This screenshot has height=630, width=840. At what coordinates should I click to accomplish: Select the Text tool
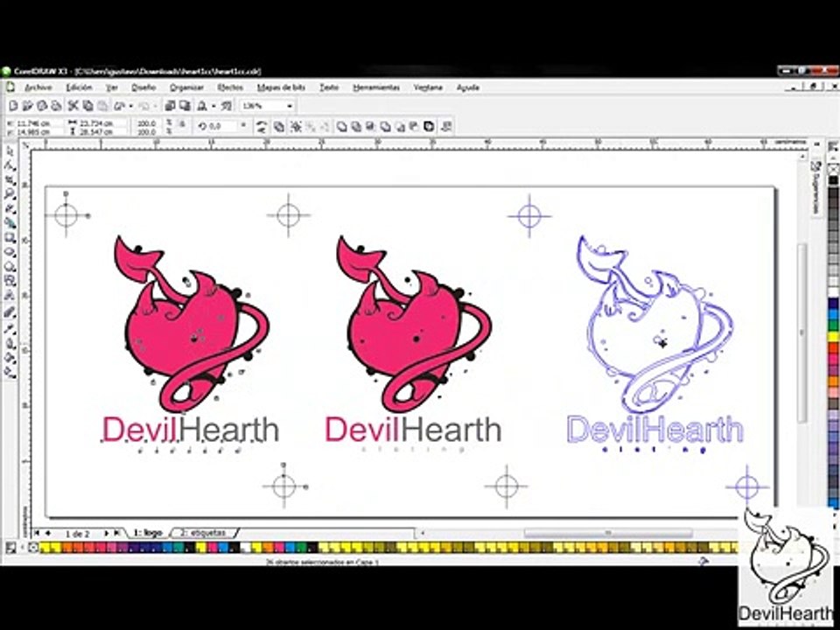[x=10, y=295]
